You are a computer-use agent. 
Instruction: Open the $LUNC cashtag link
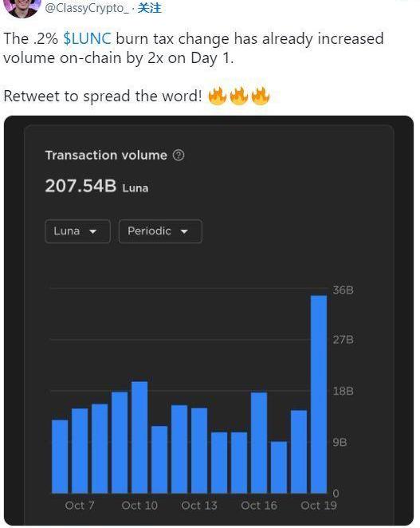(x=87, y=38)
